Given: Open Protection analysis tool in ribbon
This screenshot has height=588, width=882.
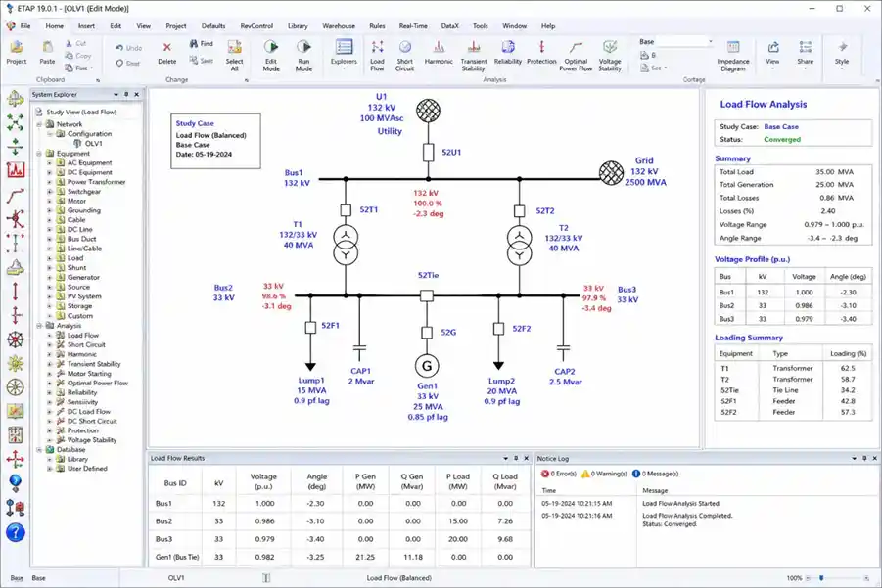Looking at the screenshot, I should (541, 54).
